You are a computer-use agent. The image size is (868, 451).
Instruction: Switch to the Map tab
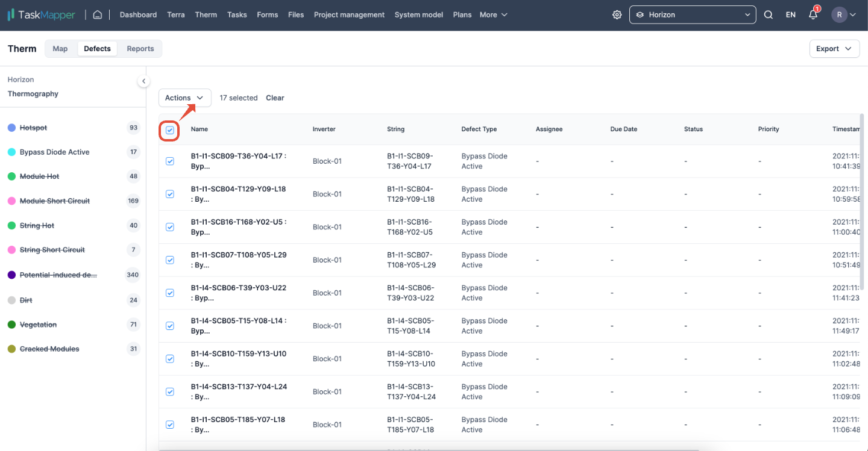(60, 49)
